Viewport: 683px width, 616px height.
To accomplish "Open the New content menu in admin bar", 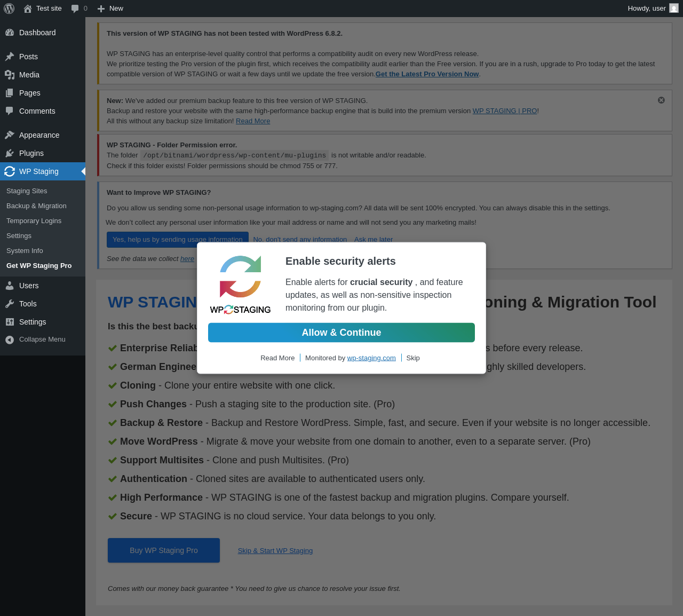I will click(x=110, y=9).
